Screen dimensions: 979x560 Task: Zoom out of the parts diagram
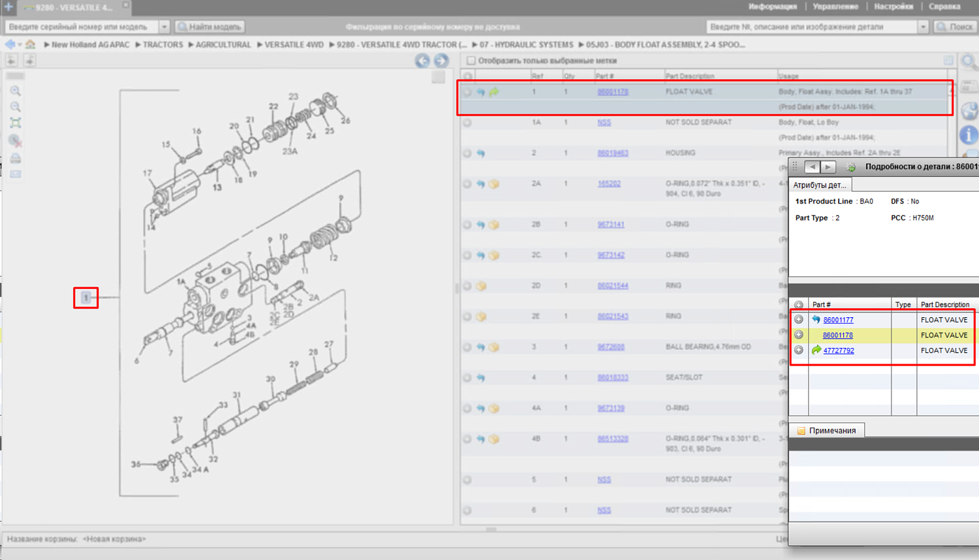[15, 106]
